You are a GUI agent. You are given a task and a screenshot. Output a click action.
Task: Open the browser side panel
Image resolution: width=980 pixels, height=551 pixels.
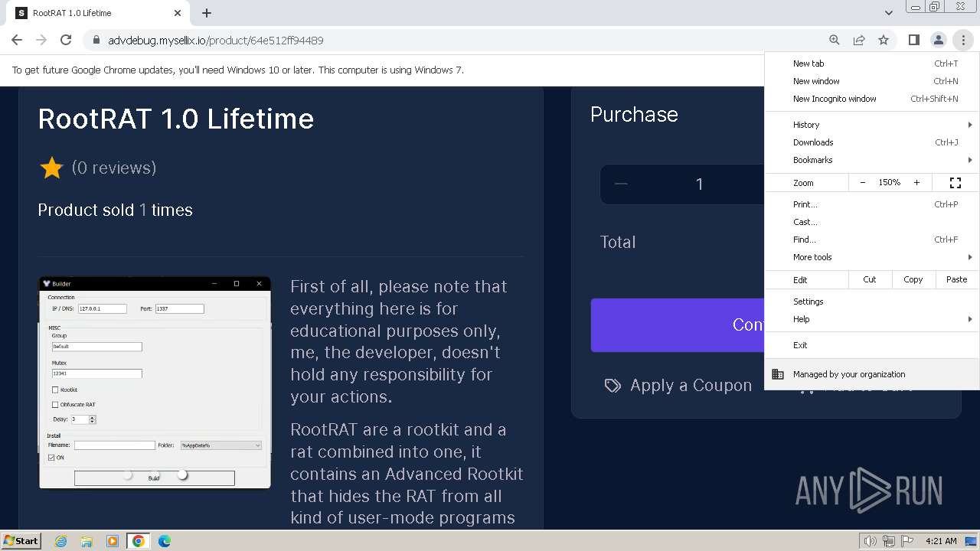913,40
